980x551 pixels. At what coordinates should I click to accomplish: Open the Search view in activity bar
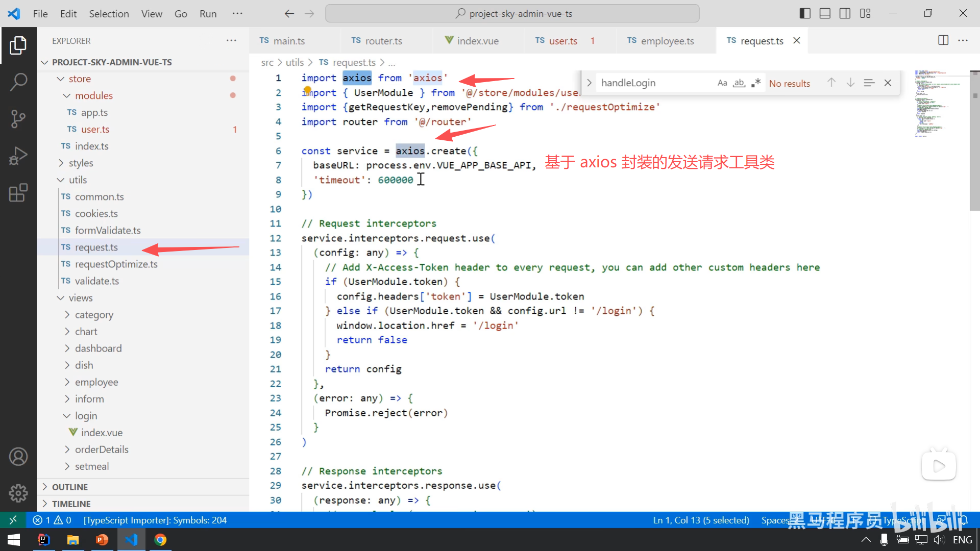pos(18,82)
